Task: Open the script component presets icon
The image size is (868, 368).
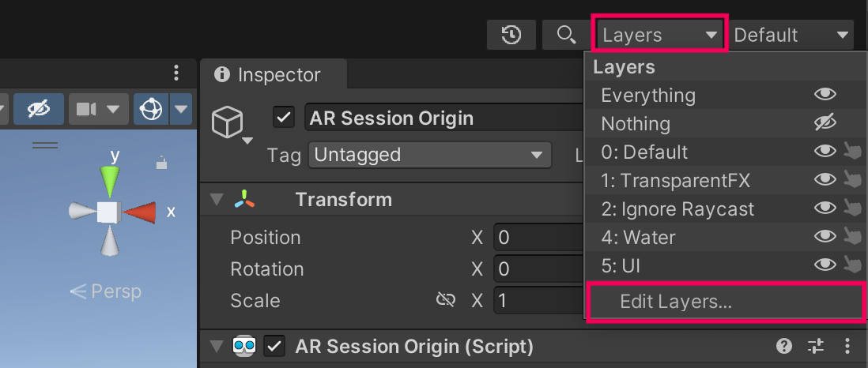Action: click(816, 346)
